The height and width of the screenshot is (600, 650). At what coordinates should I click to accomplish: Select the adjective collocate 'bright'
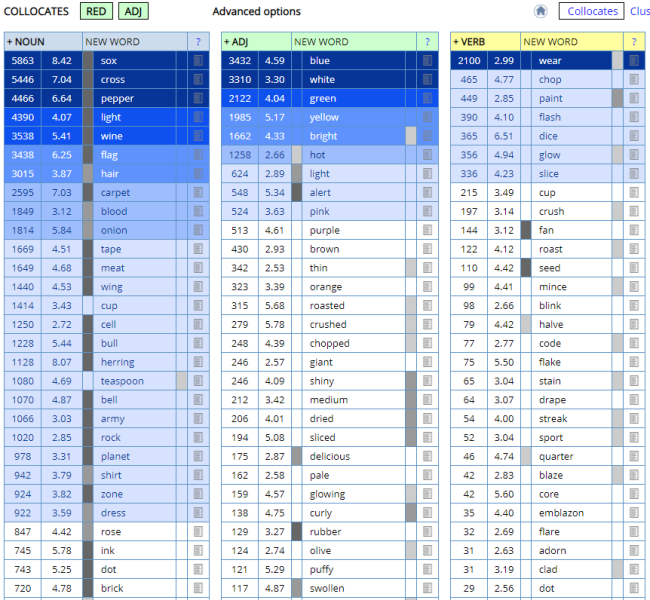[x=323, y=136]
